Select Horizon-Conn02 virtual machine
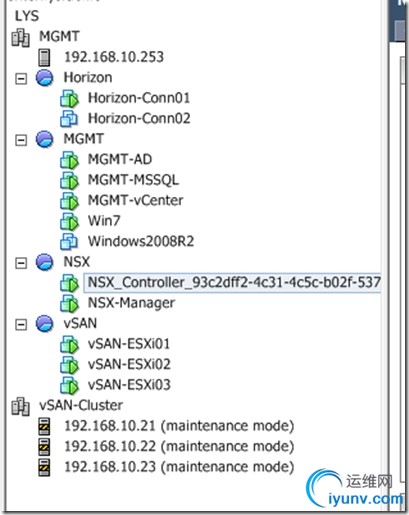Viewport: 409px width, 515px height. tap(139, 118)
